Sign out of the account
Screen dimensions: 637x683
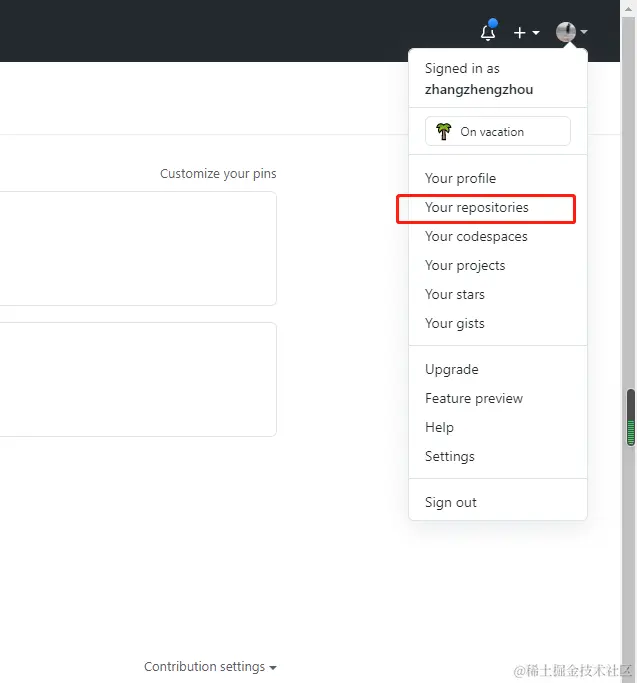[451, 502]
